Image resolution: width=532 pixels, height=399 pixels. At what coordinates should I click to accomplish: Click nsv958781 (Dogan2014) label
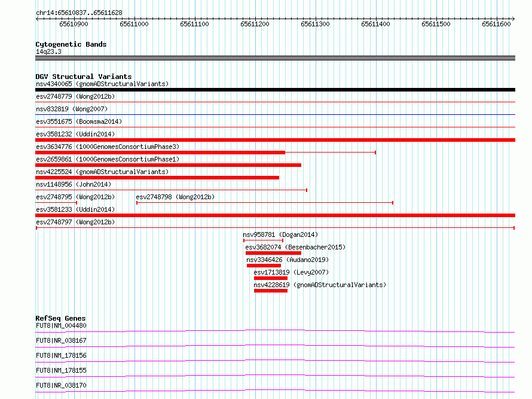(x=280, y=234)
